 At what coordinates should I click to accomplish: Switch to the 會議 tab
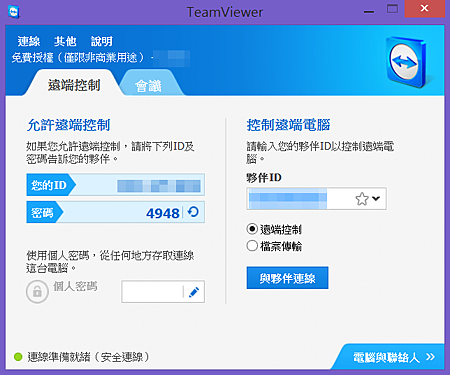148,86
